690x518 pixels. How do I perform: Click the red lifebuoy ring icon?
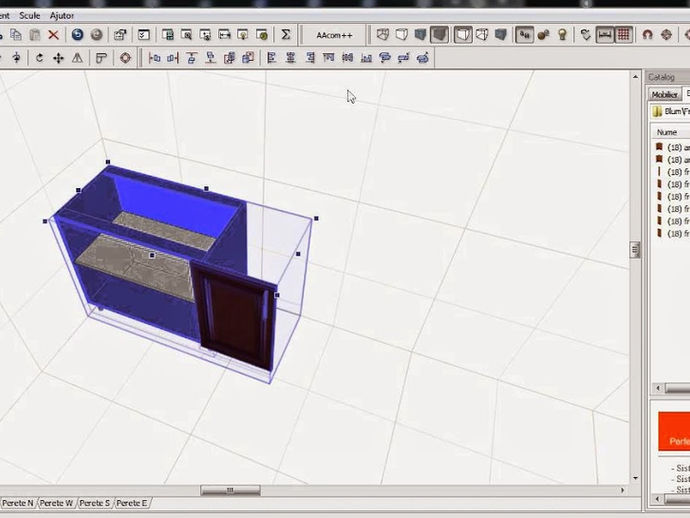click(125, 58)
